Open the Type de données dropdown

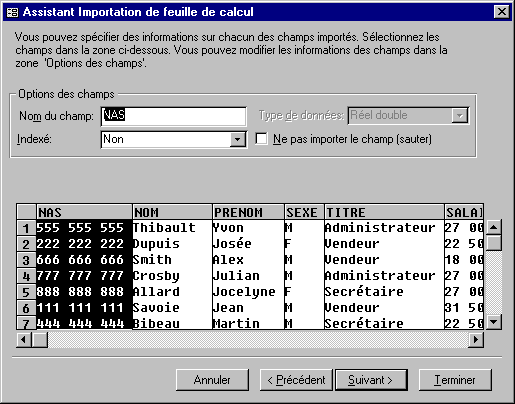pos(460,116)
